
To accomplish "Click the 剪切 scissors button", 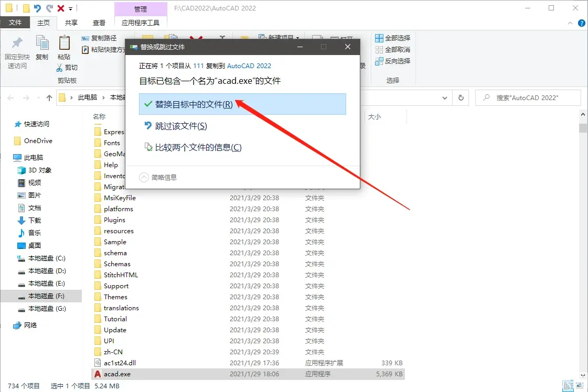I will (67, 68).
